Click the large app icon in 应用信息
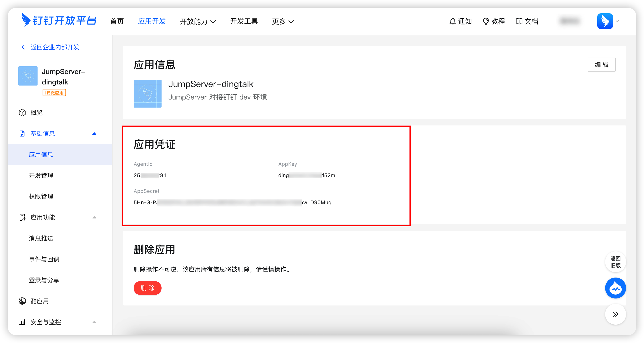The width and height of the screenshot is (644, 343). (x=148, y=94)
